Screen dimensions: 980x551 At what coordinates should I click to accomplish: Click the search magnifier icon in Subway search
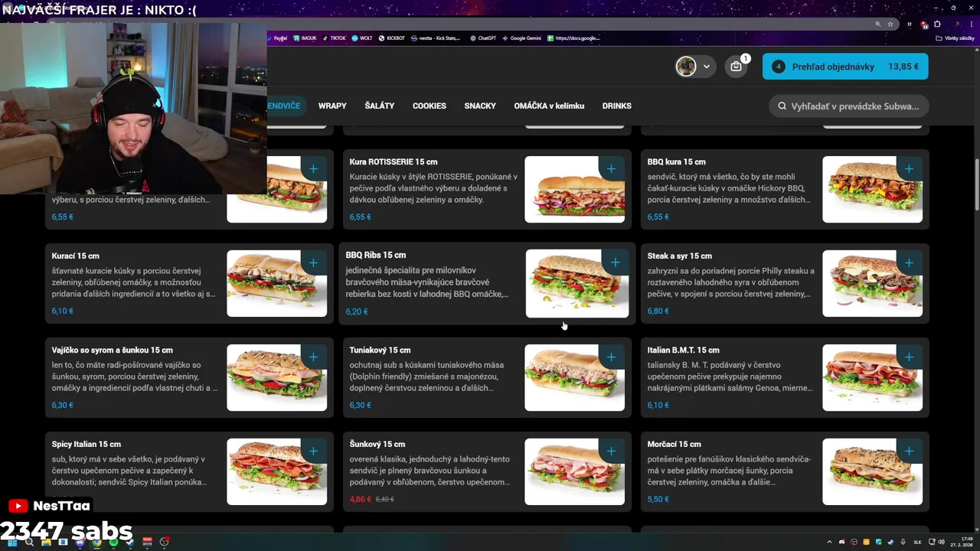coord(782,106)
